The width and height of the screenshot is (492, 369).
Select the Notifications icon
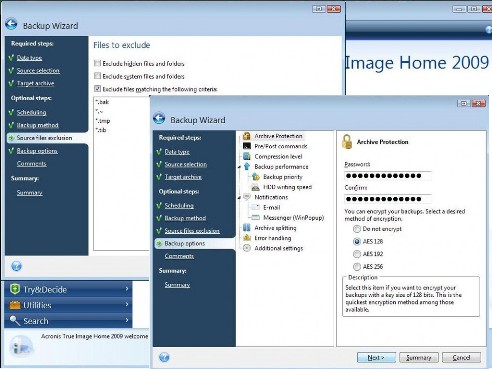pos(247,197)
